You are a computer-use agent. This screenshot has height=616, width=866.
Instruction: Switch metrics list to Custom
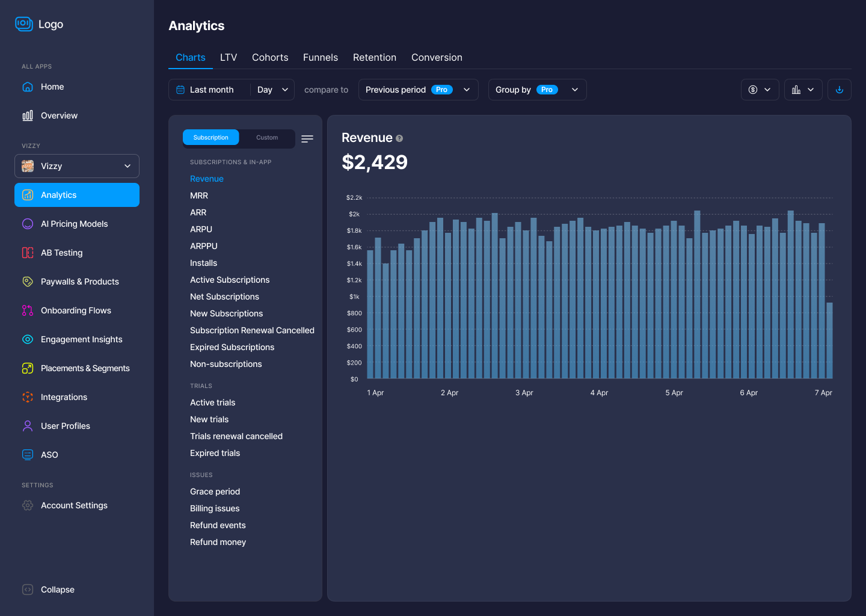(267, 138)
